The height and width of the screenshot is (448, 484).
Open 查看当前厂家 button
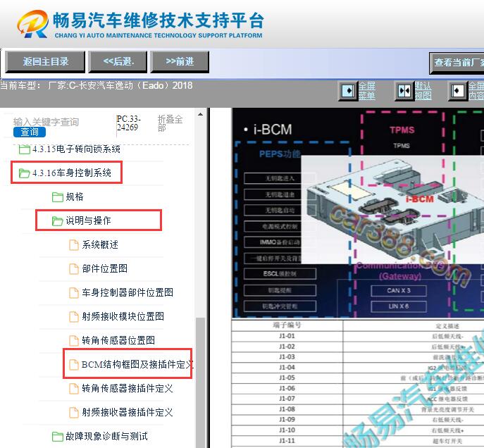(457, 63)
